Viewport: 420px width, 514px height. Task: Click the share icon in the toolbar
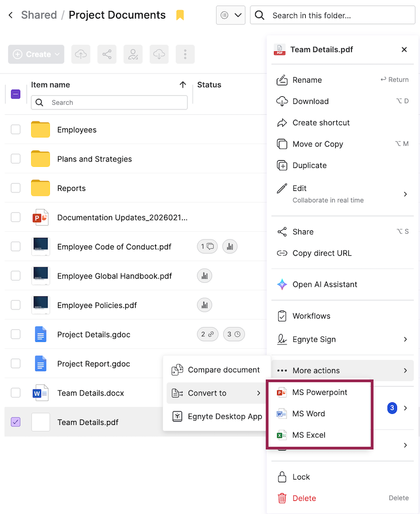107,54
